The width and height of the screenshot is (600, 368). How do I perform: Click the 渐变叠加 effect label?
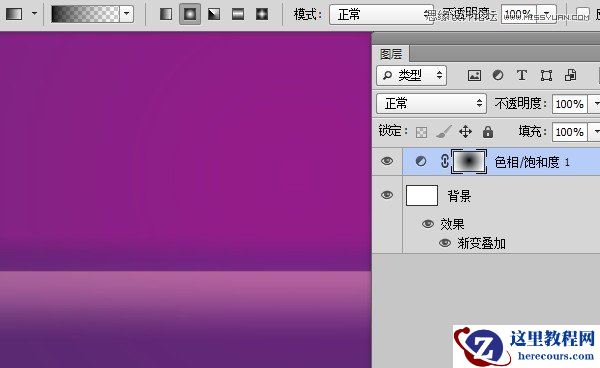click(481, 243)
